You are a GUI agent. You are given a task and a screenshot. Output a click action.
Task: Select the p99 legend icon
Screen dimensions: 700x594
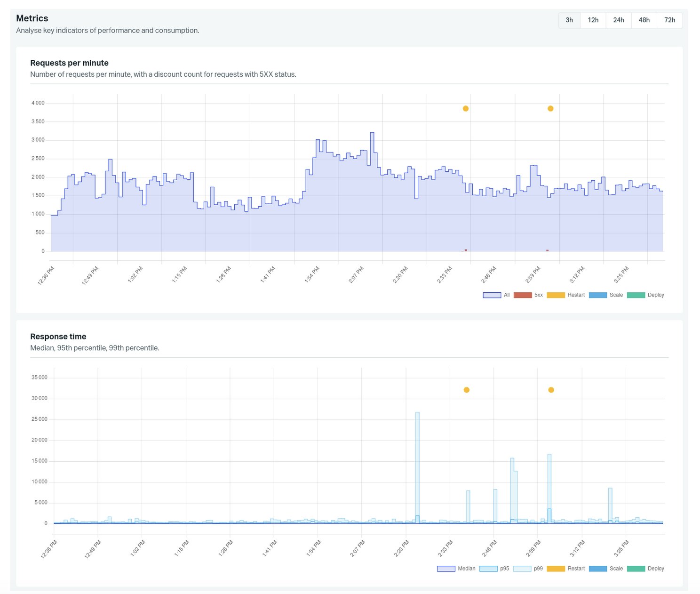click(x=522, y=569)
